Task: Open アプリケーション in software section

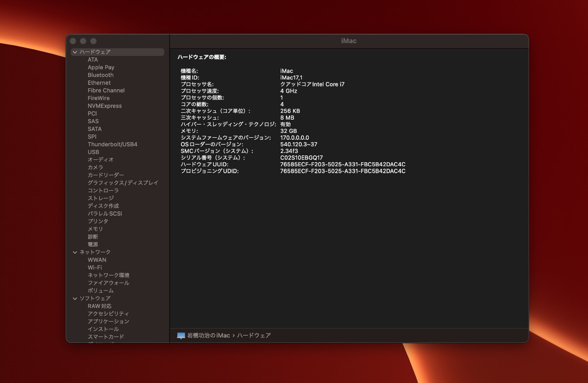Action: coord(108,321)
